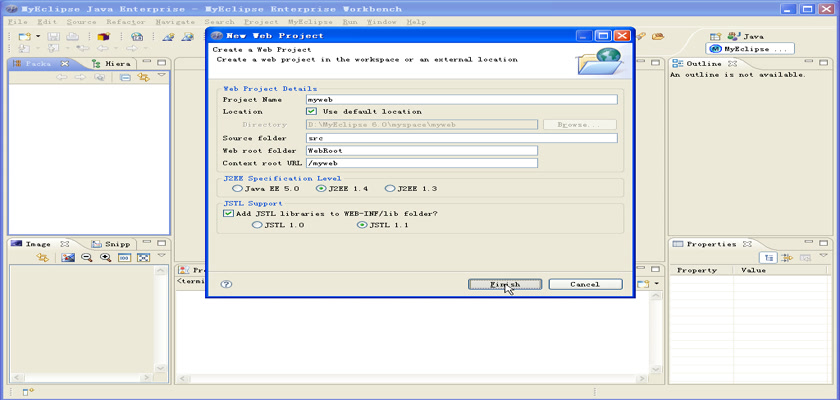Click the Image panel horizontal scrollbar right arrow
Viewport: 840px width, 400px height.
click(148, 378)
